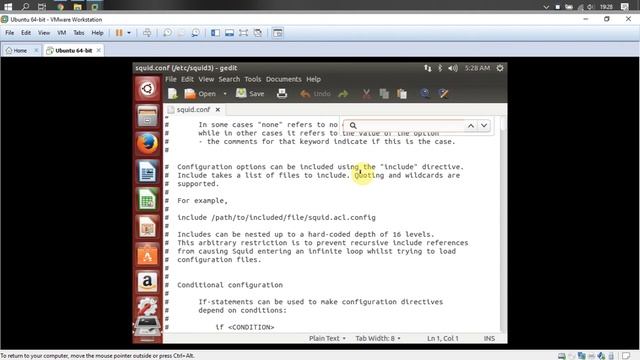Screen dimensions: 640x360
Task: Open the VMware File menu
Action: (9, 33)
